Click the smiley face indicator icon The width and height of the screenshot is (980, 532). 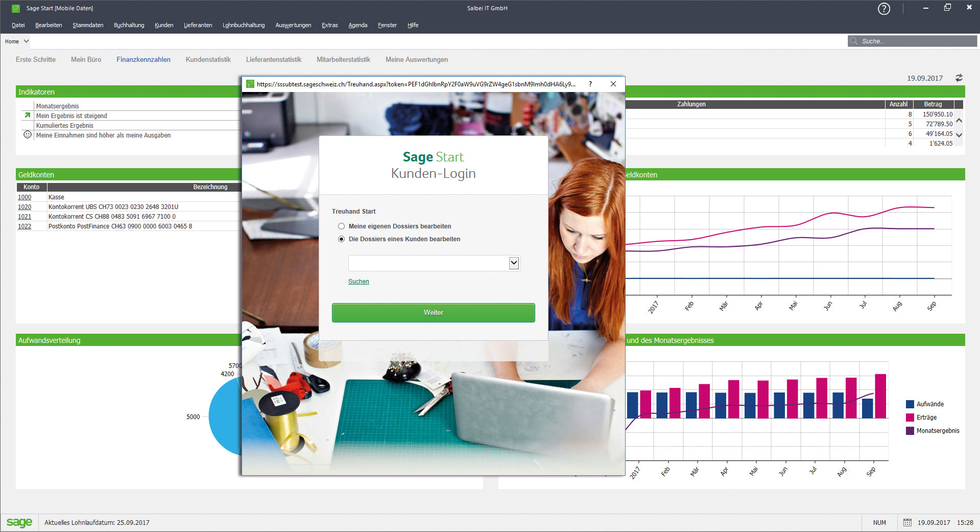point(28,134)
